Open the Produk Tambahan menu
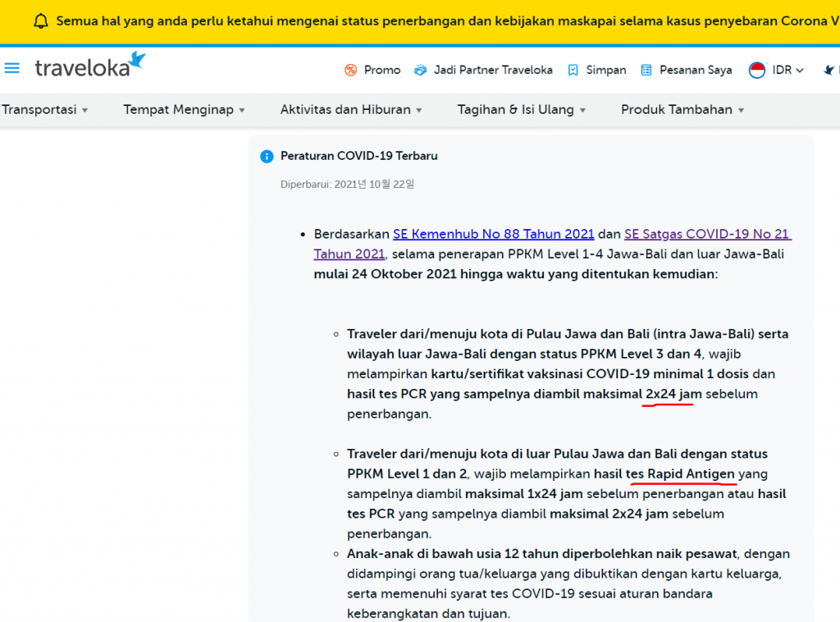 coord(682,110)
